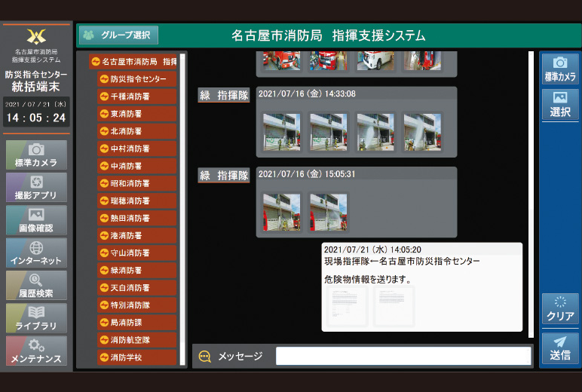Image resolution: width=582 pixels, height=392 pixels.
Task: Open メンテナンス maintenance settings
Action: (x=36, y=351)
